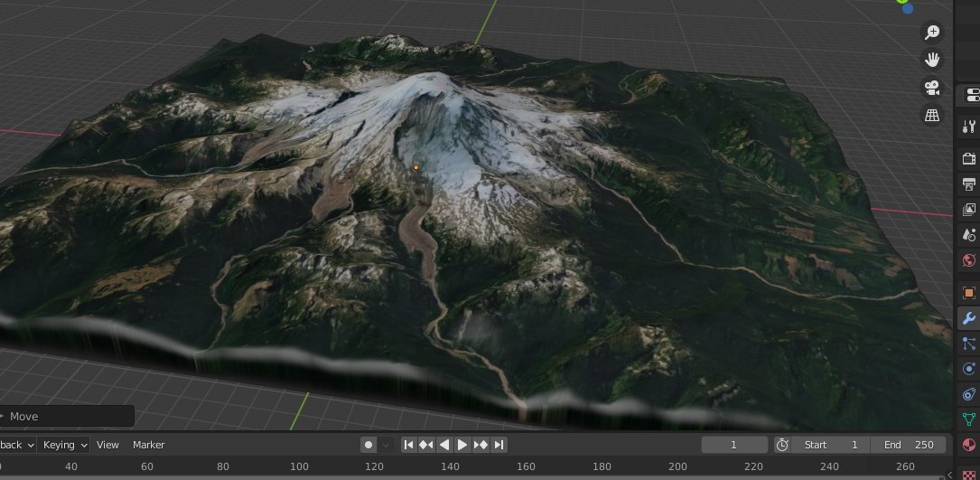Toggle camera view with the camera icon
Screen dimensions: 980x480
pyautogui.click(x=931, y=88)
